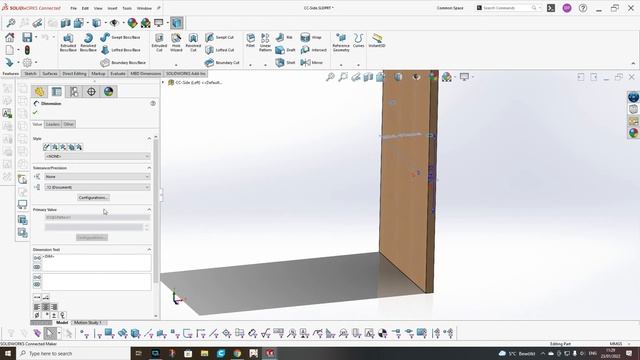Open the Reference Geometry tool

341,42
